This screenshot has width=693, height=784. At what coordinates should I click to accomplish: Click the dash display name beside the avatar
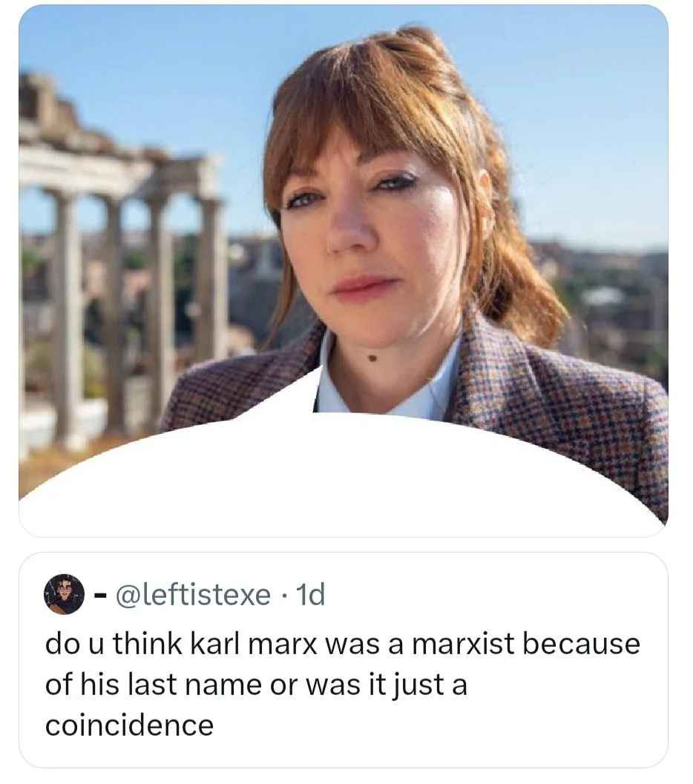pos(100,595)
